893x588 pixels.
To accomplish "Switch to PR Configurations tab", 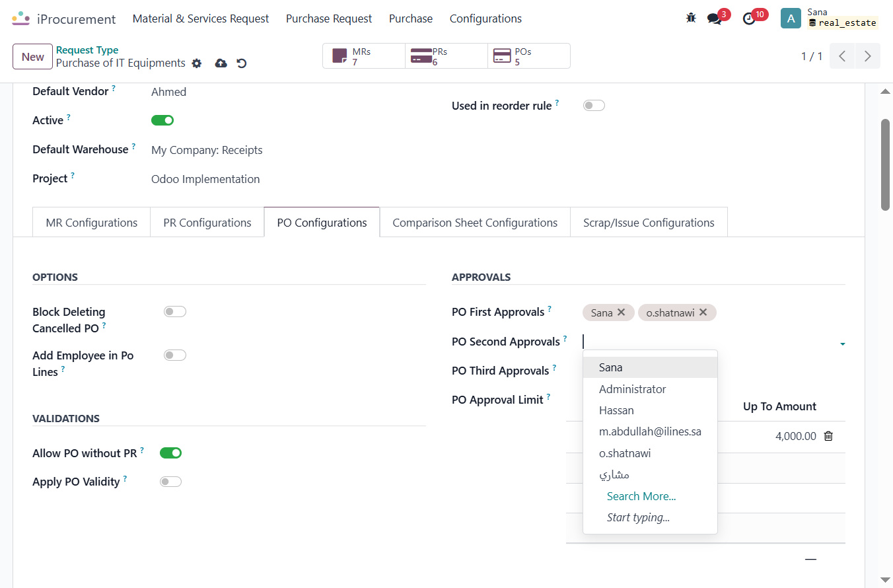I will coord(207,223).
